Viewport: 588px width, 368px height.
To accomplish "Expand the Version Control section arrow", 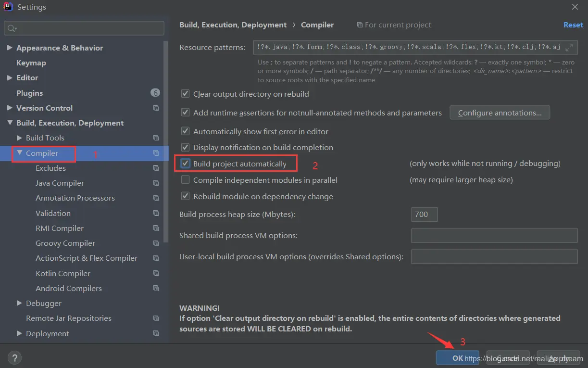I will click(x=10, y=108).
